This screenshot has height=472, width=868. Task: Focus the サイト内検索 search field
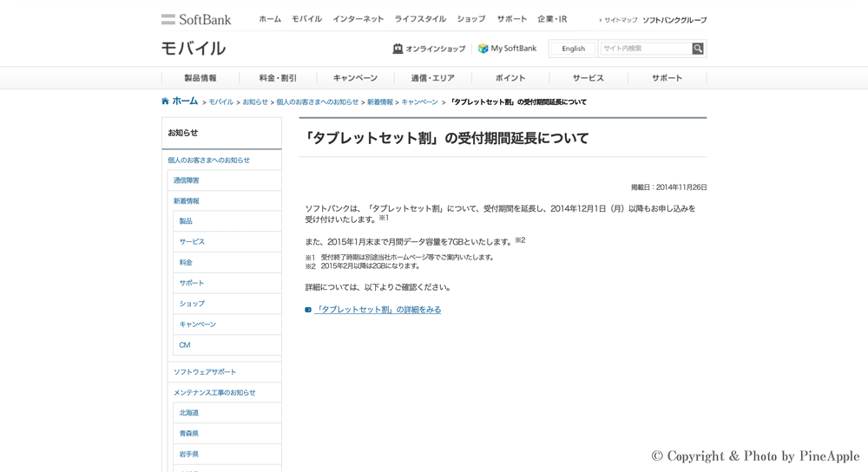[646, 49]
